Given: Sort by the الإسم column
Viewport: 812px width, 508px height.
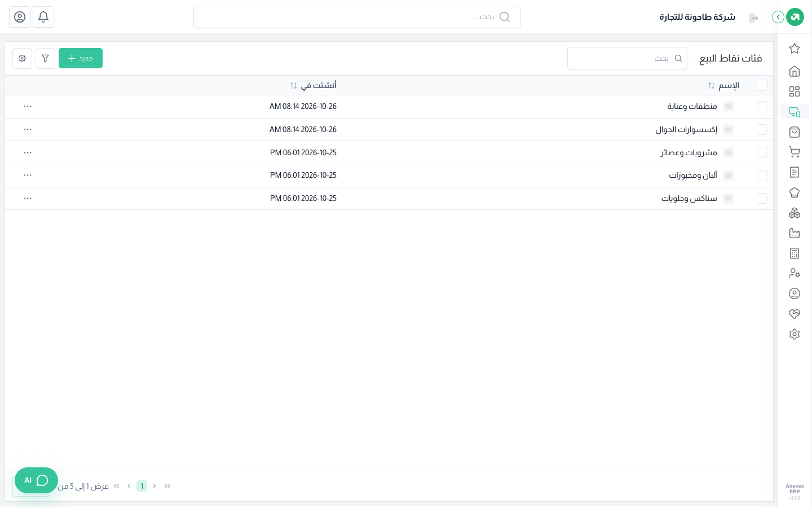Looking at the screenshot, I should (723, 85).
